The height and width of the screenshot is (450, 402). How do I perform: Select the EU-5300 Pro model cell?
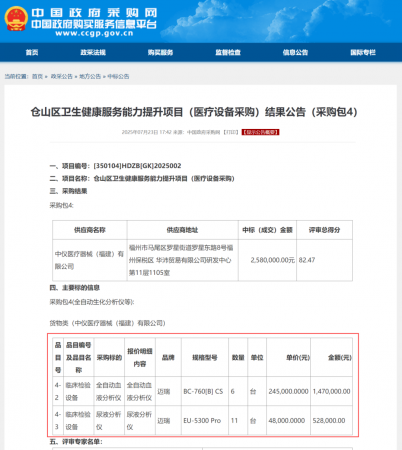[205, 420]
